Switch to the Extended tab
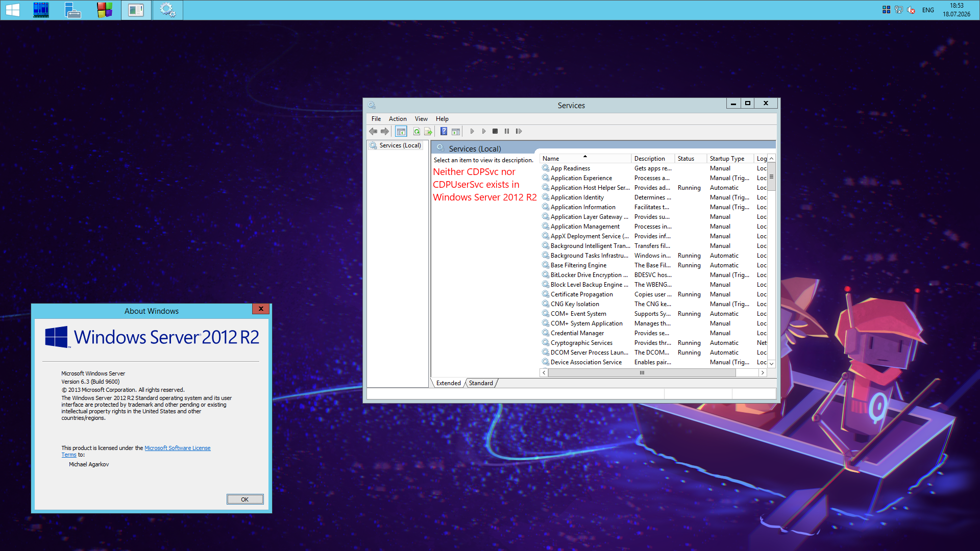This screenshot has width=980, height=551. (x=448, y=383)
